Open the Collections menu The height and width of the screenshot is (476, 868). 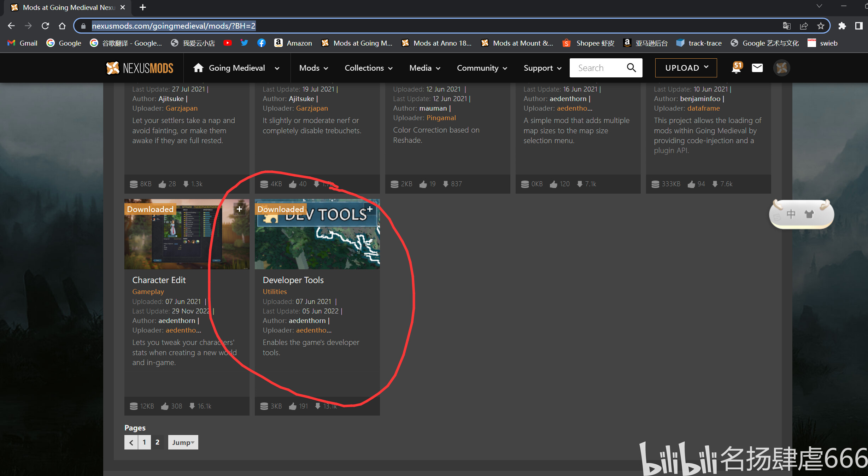coord(368,68)
